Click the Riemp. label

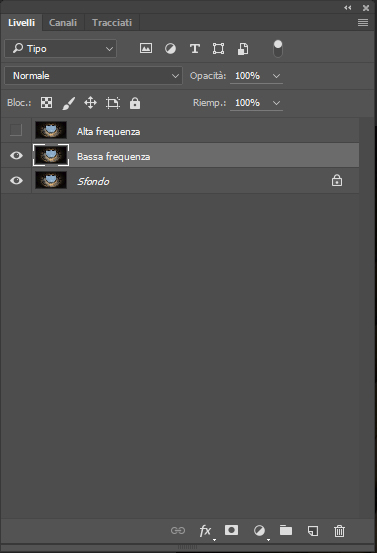coord(209,103)
